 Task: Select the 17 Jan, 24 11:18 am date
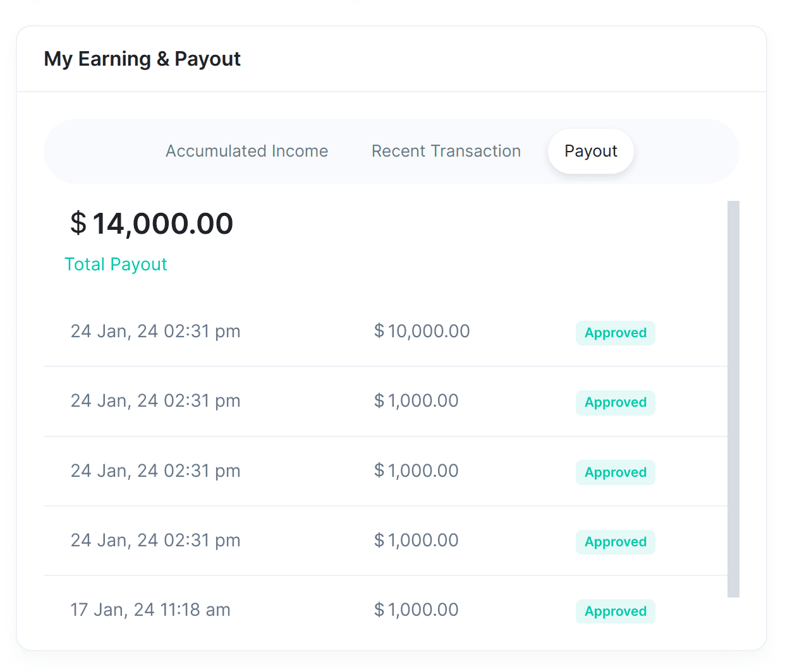pyautogui.click(x=150, y=609)
